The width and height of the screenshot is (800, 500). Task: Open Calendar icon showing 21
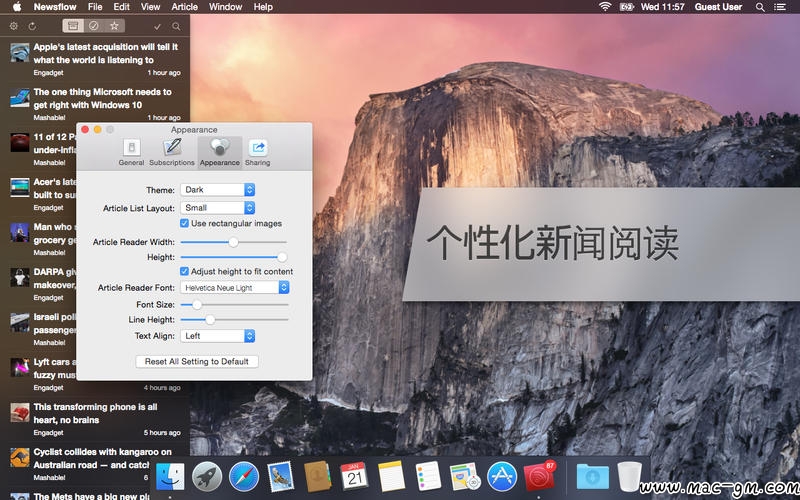coord(354,477)
